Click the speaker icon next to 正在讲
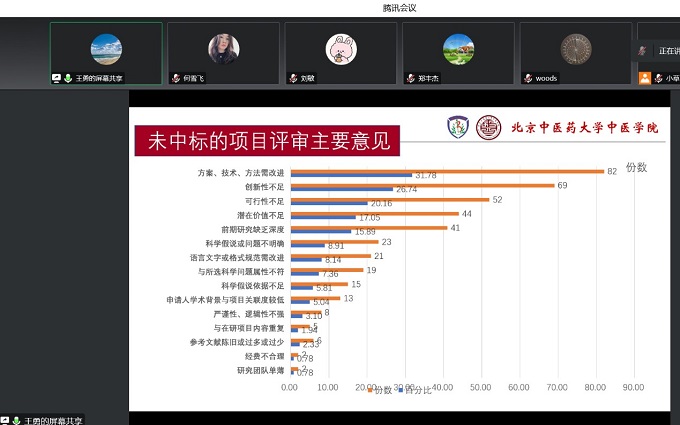Viewport: 680px width, 425px height. click(642, 50)
